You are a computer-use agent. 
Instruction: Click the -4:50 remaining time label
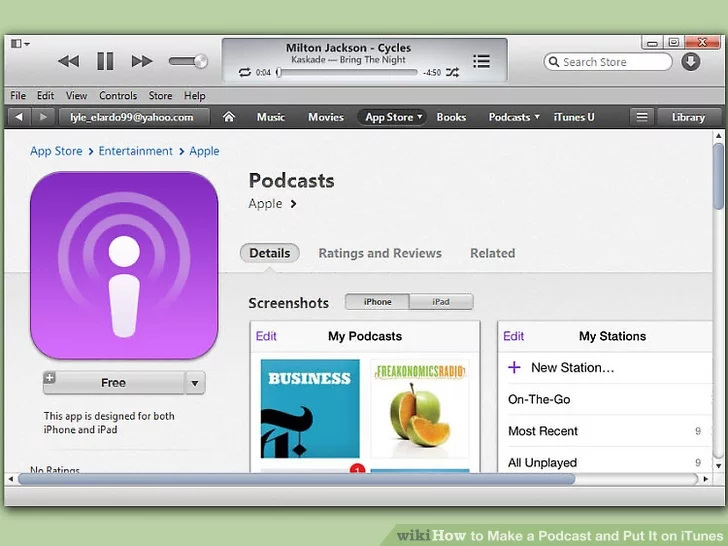point(432,72)
